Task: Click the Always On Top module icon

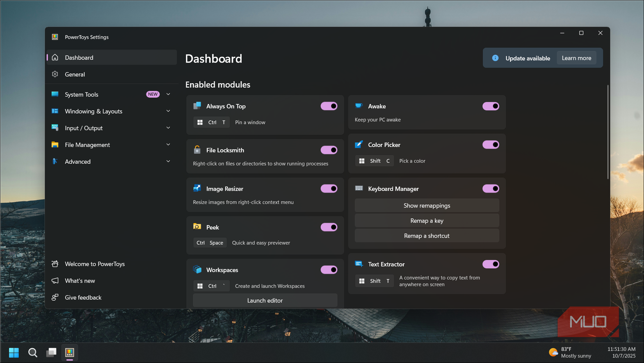Action: [197, 106]
